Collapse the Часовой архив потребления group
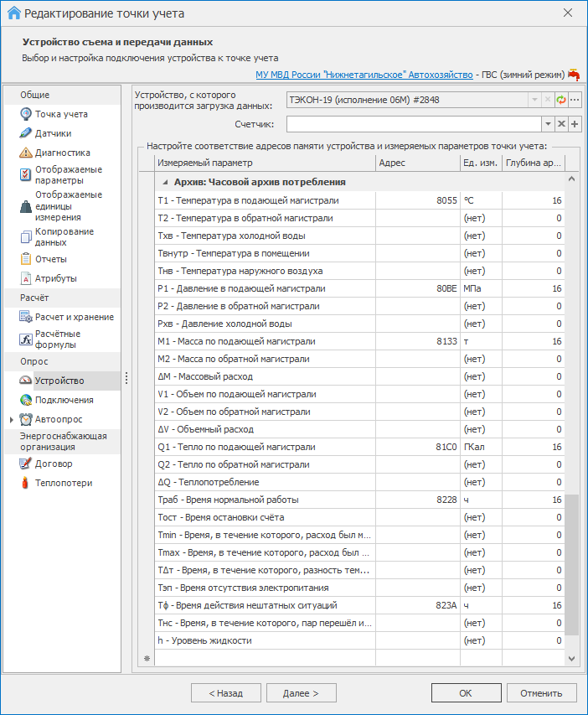Image resolution: width=588 pixels, height=715 pixels. (x=165, y=182)
